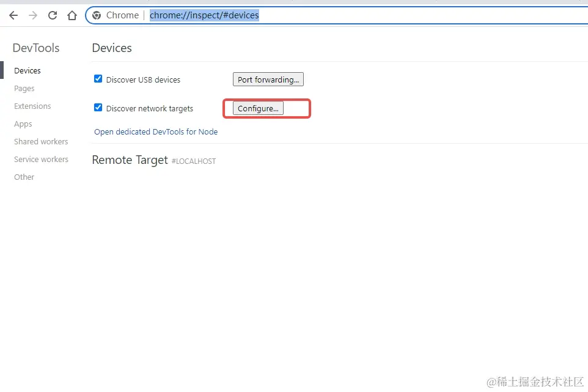Open the Other section in sidebar
The width and height of the screenshot is (588, 392).
[x=24, y=177]
